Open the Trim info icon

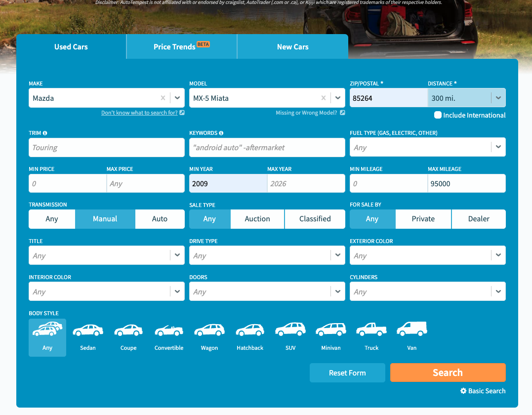pos(45,133)
